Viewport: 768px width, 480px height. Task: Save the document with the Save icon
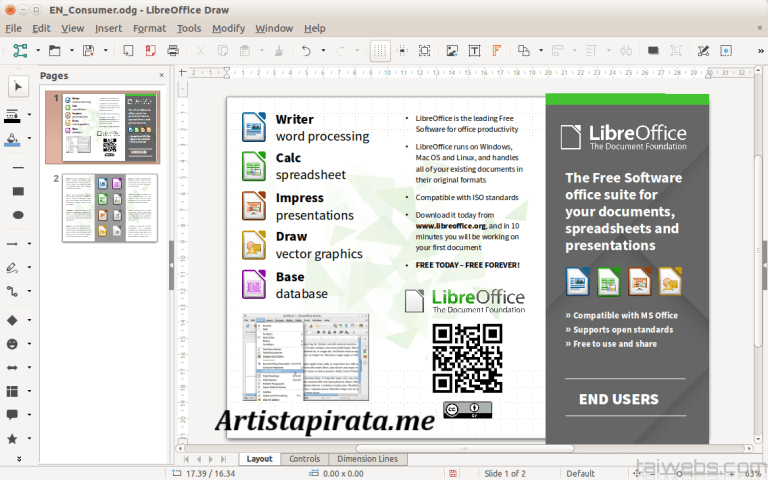[x=88, y=50]
